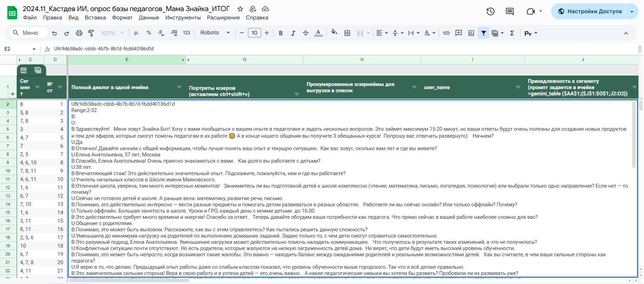Open filter for "Портреты юзеров" column

coord(297,94)
